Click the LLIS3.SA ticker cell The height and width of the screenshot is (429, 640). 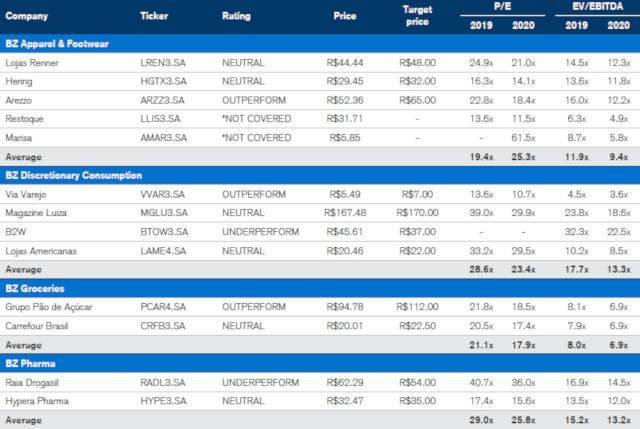click(x=160, y=119)
